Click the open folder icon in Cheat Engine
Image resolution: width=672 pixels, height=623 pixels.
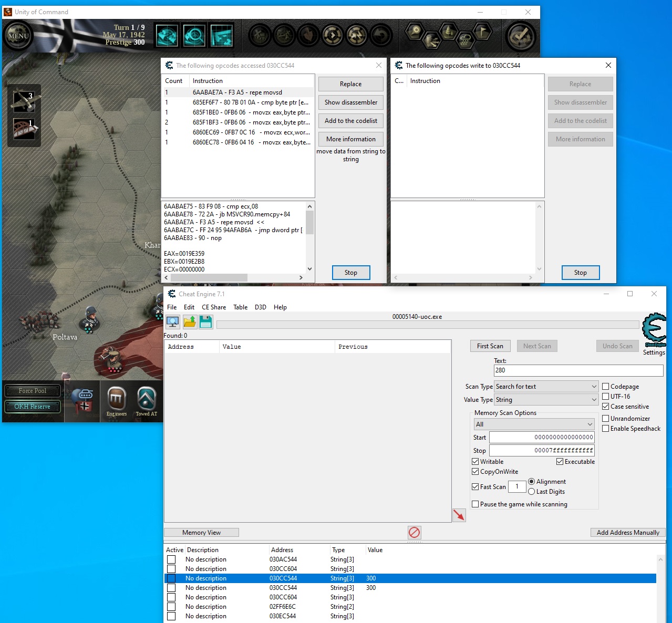click(x=190, y=321)
